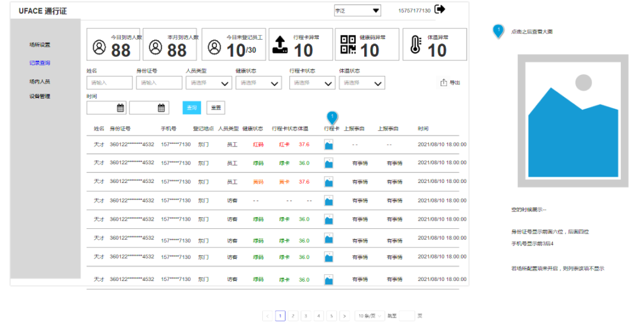The image size is (644, 332).
Task: Select 记录查询 in the sidebar
Action: click(40, 63)
